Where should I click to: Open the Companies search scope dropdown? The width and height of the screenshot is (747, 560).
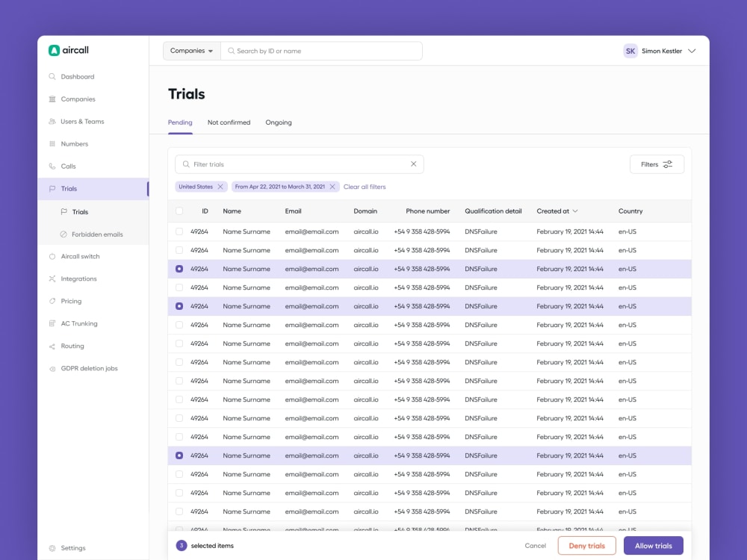tap(191, 51)
